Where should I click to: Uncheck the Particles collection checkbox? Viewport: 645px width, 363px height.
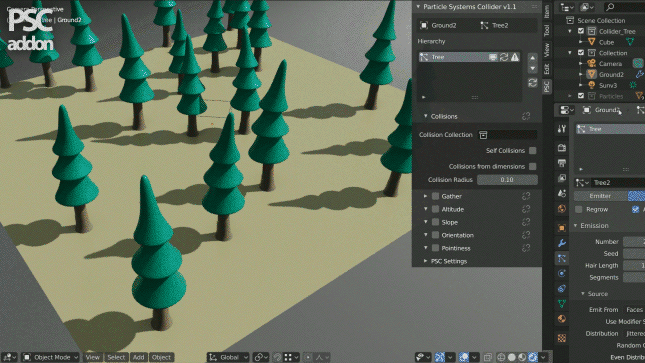coord(581,96)
